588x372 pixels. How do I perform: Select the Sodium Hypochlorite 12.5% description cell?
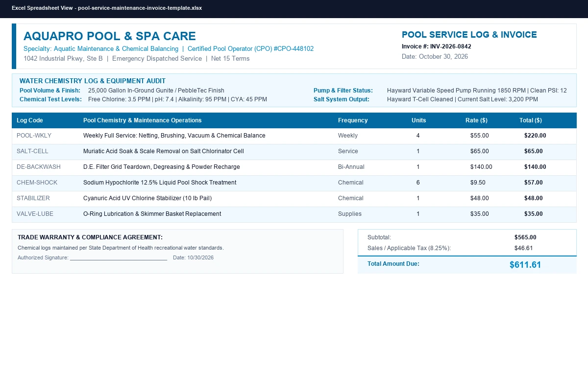pos(160,183)
